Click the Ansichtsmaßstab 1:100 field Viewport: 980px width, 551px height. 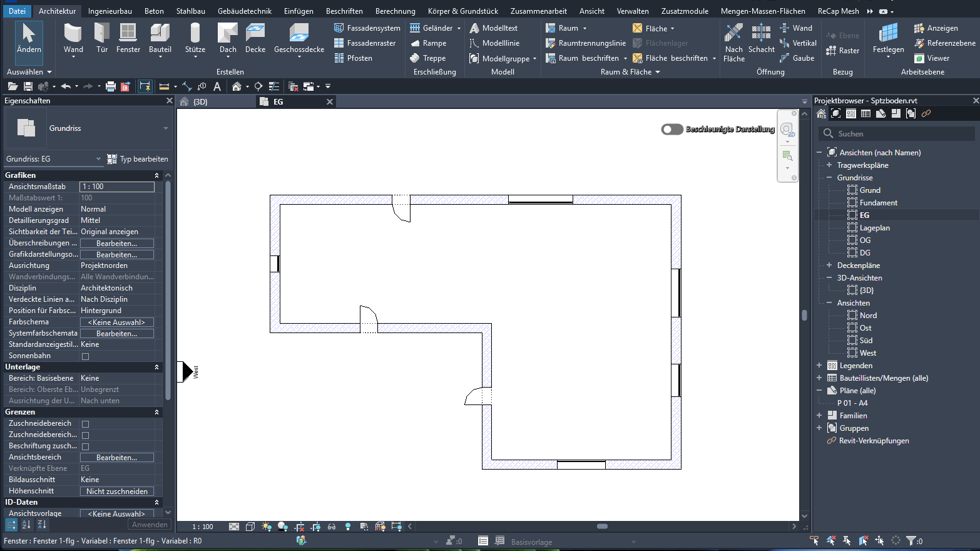[x=117, y=187]
